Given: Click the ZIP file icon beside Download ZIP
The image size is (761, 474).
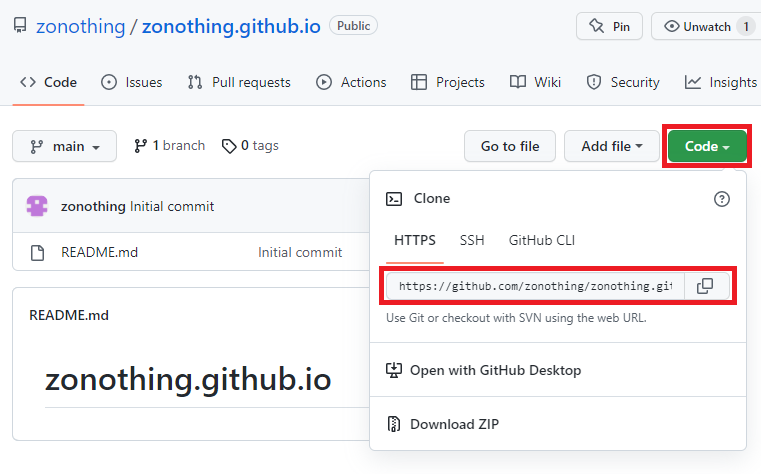Looking at the screenshot, I should 394,424.
